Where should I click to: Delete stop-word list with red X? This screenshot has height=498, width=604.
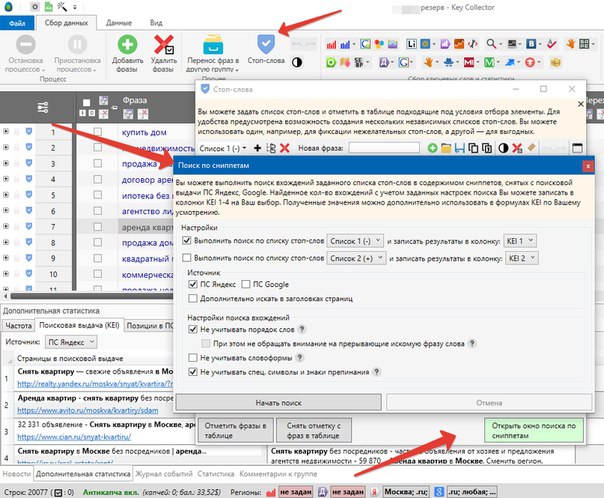(x=284, y=148)
